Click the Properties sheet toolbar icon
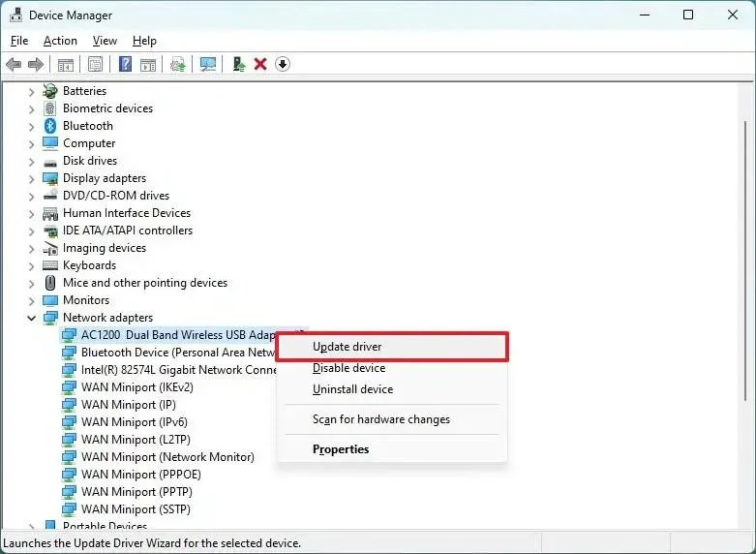756x554 pixels. click(x=95, y=64)
